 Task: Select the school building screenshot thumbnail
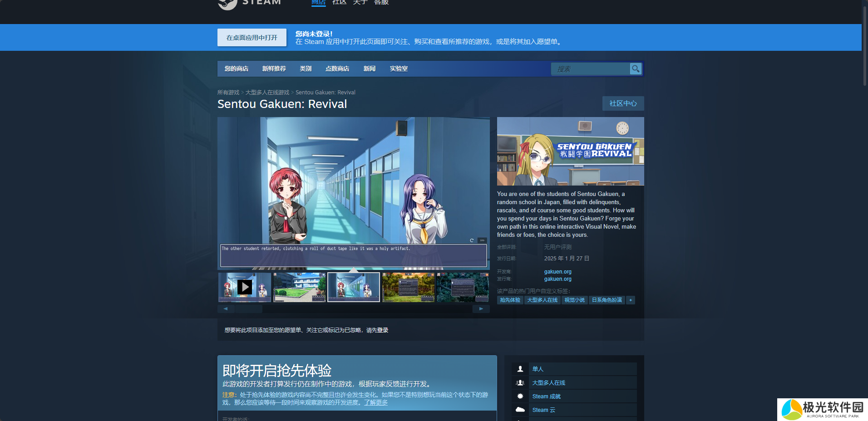coord(299,287)
